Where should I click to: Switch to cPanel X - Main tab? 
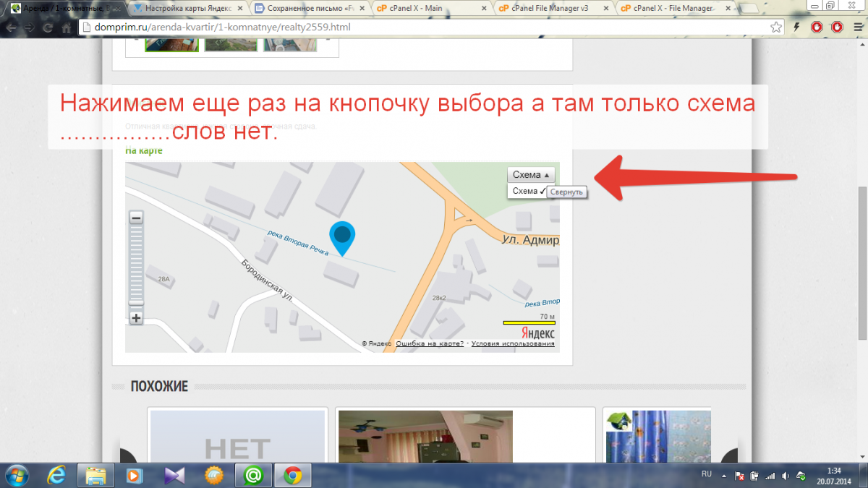(431, 8)
